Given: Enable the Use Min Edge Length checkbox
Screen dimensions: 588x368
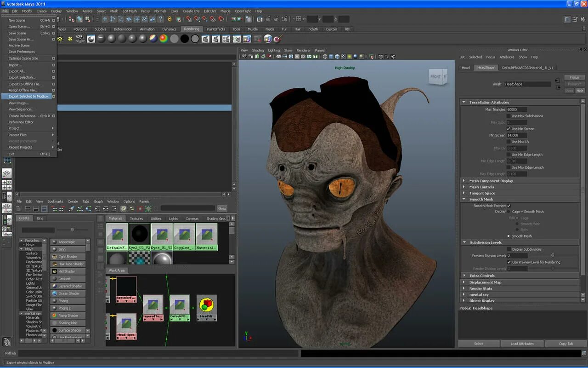Looking at the screenshot, I should pos(509,155).
